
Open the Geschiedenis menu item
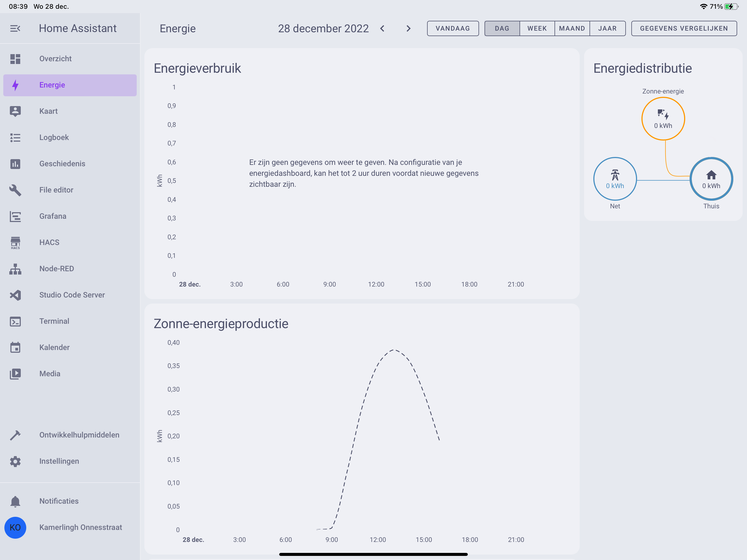[62, 164]
